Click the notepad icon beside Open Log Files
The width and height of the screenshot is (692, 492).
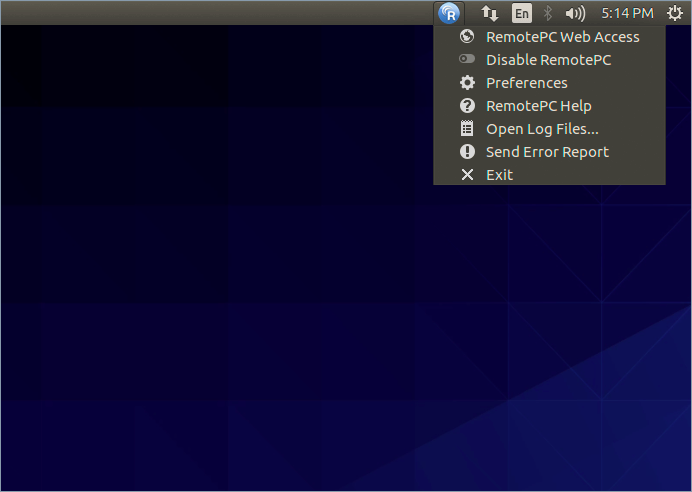[x=467, y=129]
